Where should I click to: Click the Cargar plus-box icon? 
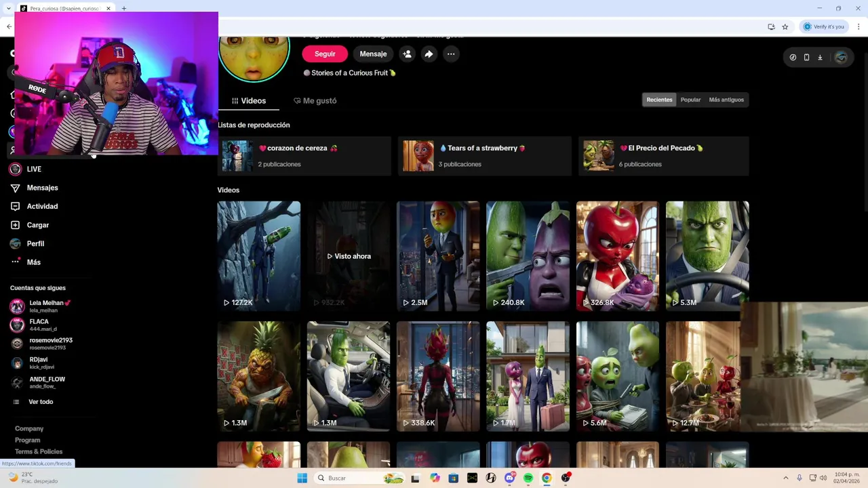tap(15, 225)
